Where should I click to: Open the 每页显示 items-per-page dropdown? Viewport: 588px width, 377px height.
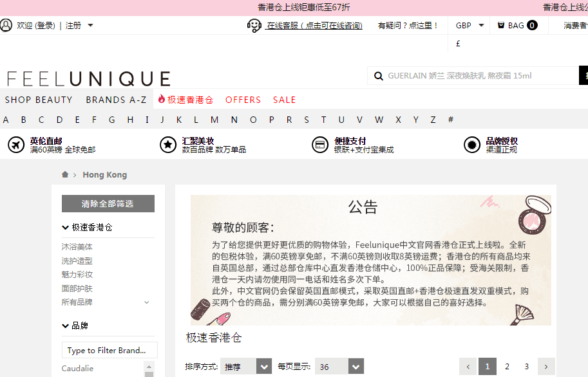click(x=339, y=367)
